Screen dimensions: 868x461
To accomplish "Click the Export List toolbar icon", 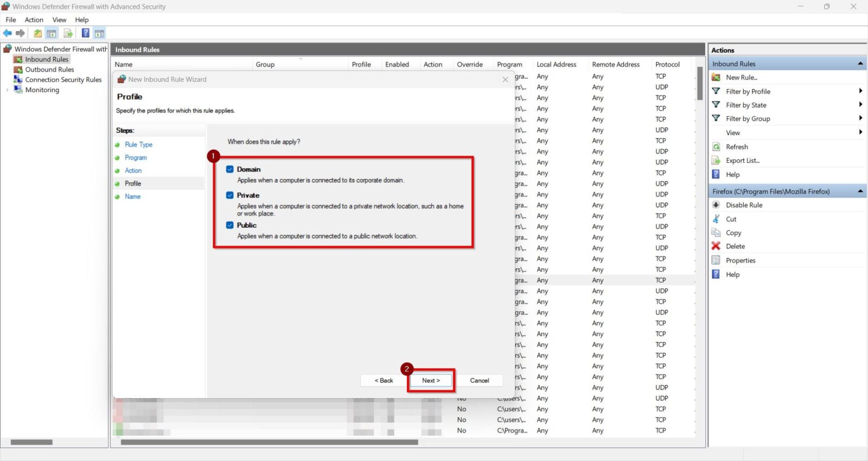I will (68, 34).
